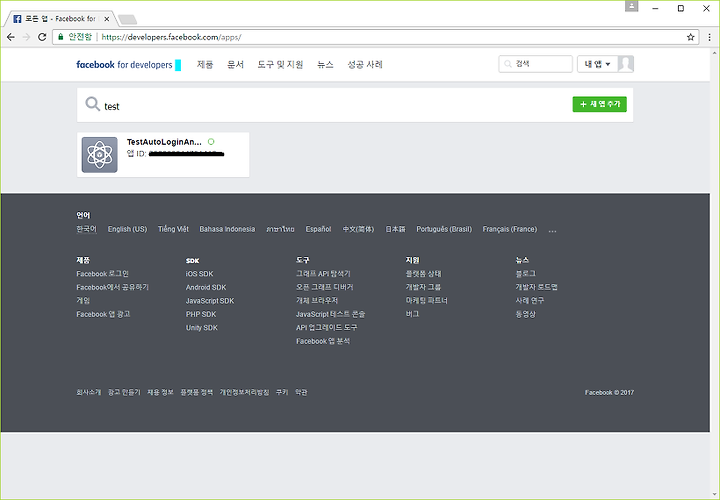This screenshot has height=500, width=720.
Task: Open JavaScript SDK footer link
Action: (x=210, y=301)
